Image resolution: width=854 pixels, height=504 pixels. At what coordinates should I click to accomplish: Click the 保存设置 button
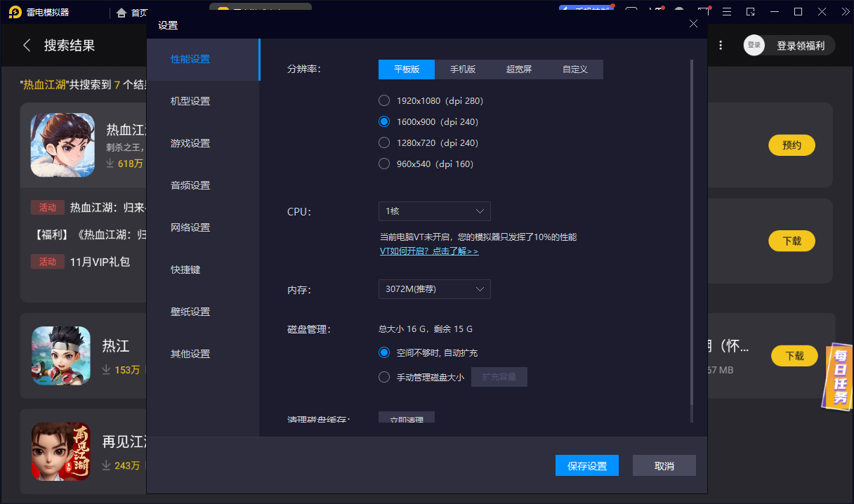tap(586, 465)
